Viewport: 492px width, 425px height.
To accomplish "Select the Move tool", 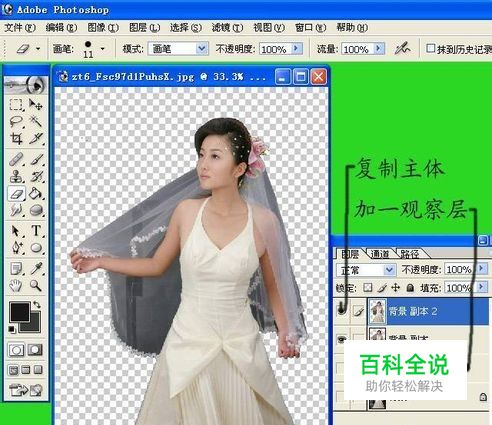I will pos(35,105).
